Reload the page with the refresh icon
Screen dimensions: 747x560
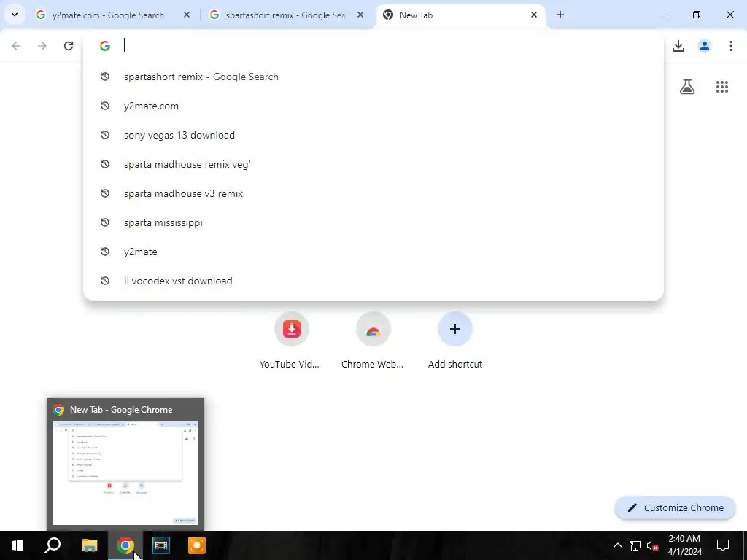(x=69, y=46)
